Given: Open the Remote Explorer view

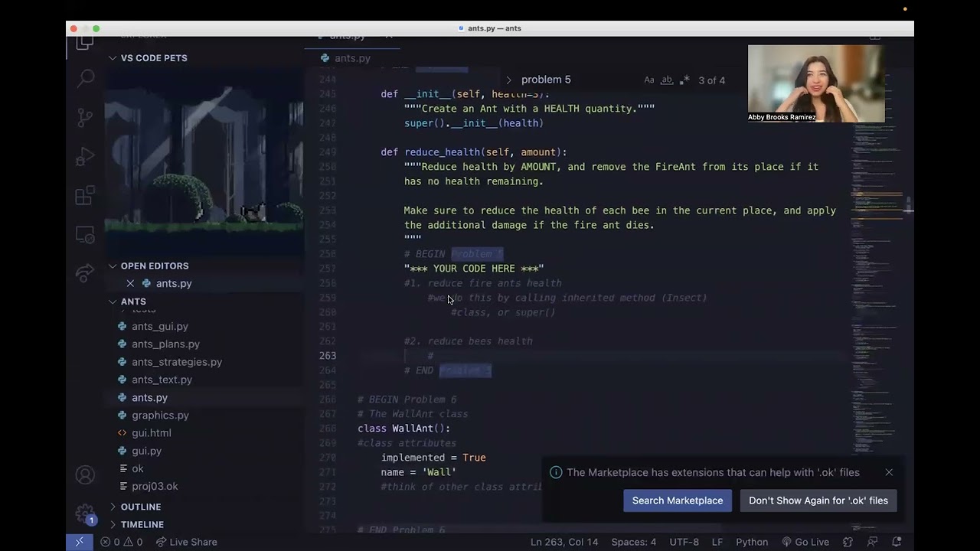Looking at the screenshot, I should click(x=86, y=235).
